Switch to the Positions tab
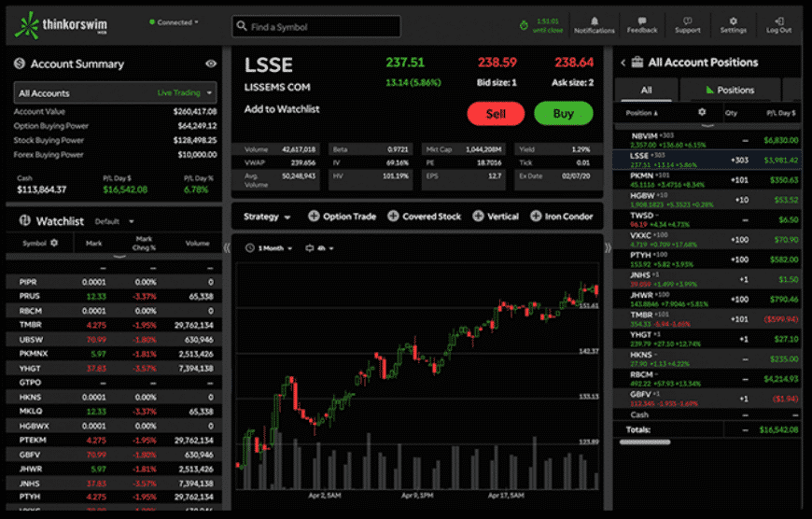Image resolution: width=812 pixels, height=519 pixels. (730, 90)
